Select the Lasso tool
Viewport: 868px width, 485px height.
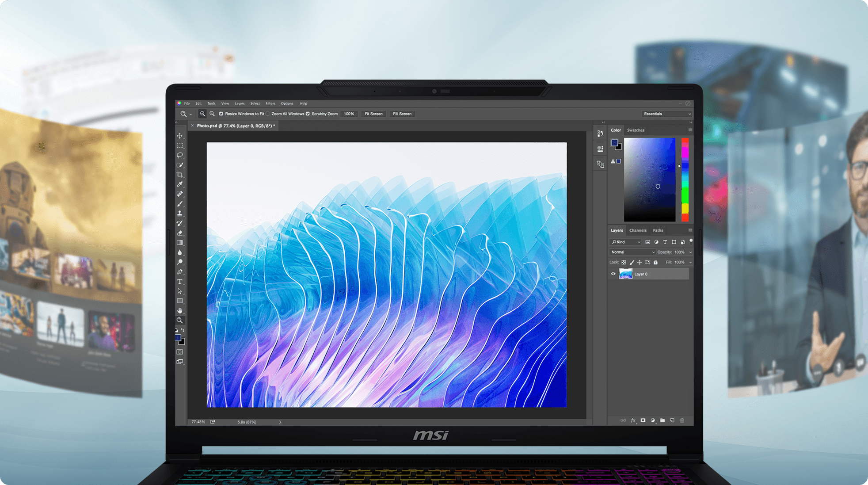click(x=180, y=155)
